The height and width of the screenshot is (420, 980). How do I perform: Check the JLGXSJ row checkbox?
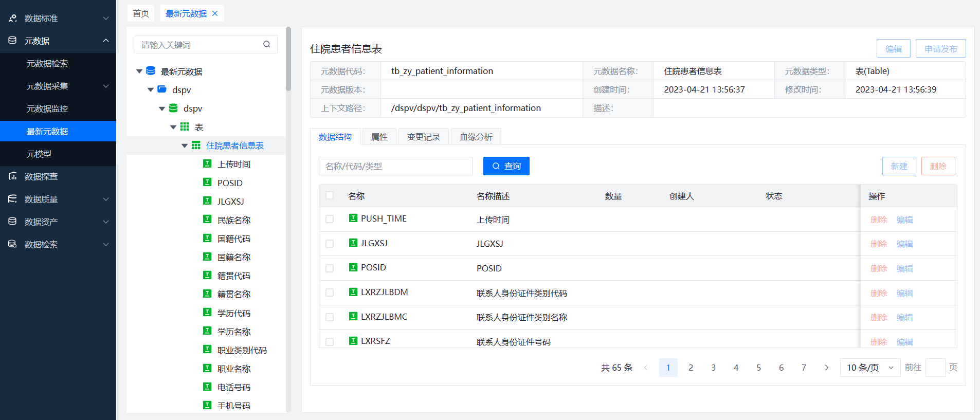330,244
